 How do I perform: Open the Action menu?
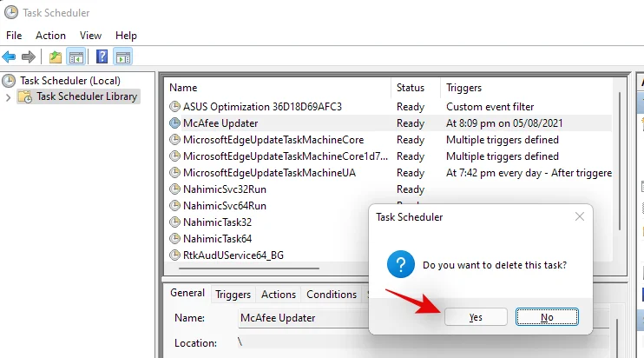click(x=50, y=36)
